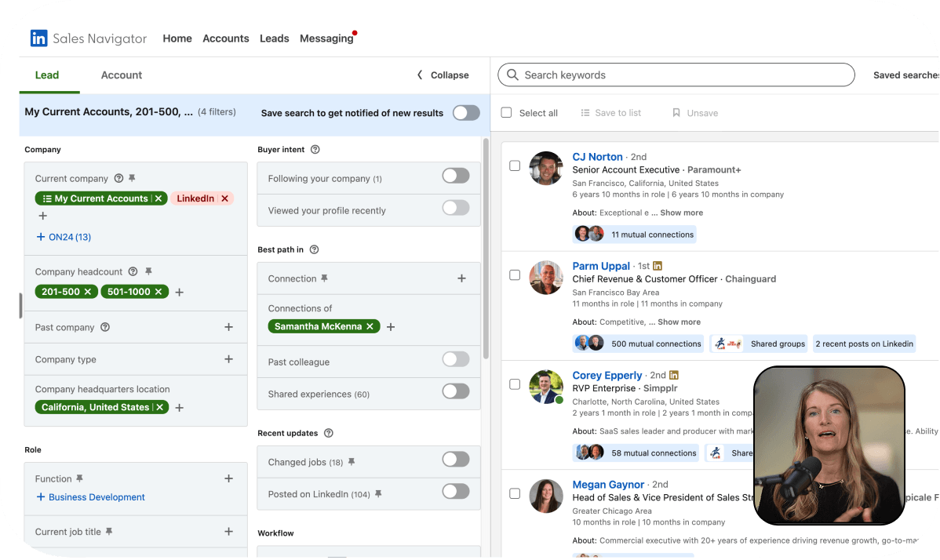Enable Posted on LinkedIn toggle
The height and width of the screenshot is (560, 940).
[456, 492]
